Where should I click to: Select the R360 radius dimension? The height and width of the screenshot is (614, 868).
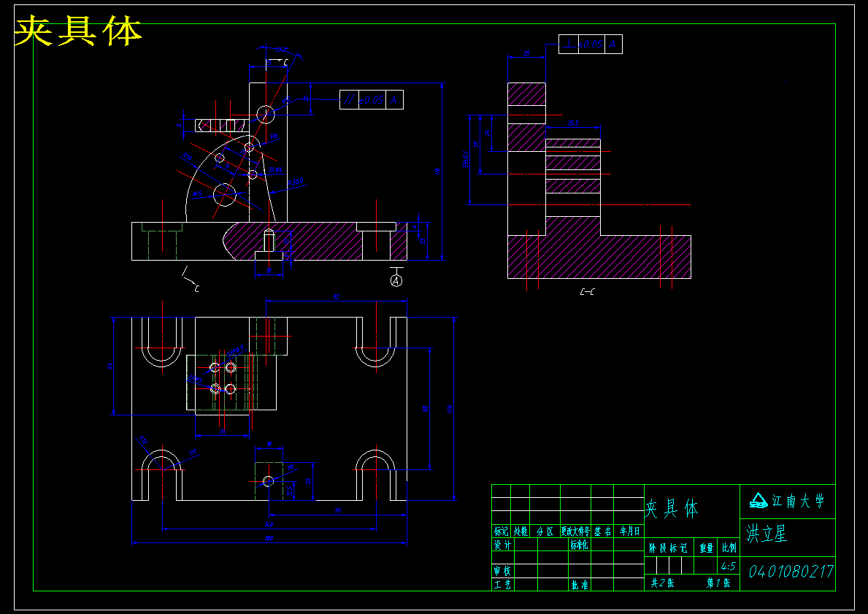296,182
